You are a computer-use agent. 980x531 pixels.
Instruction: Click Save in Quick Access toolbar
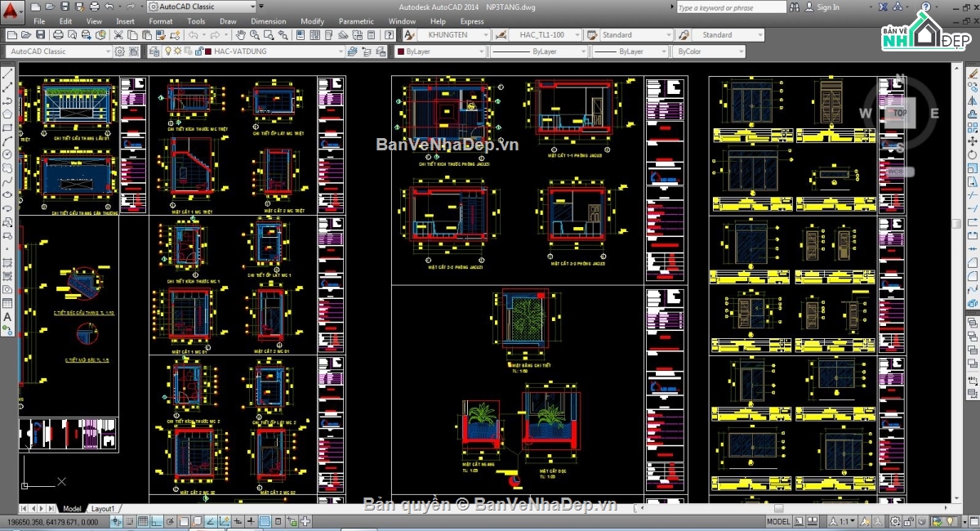pos(65,7)
